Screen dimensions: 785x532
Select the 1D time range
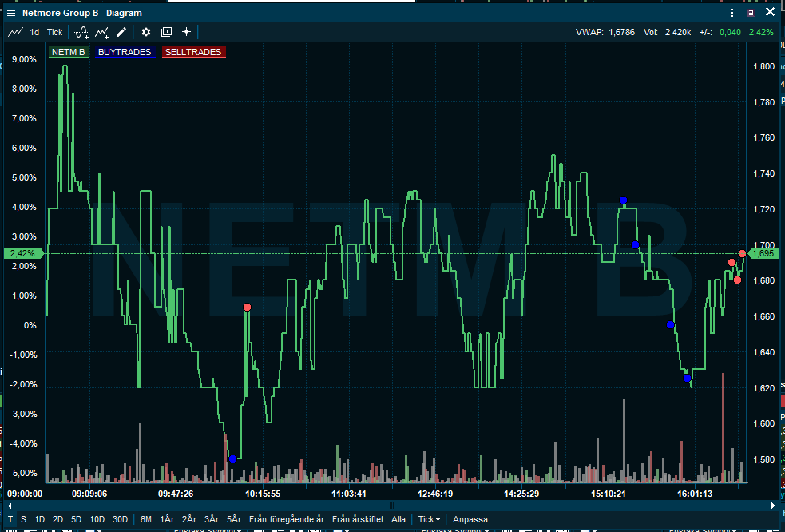click(40, 519)
